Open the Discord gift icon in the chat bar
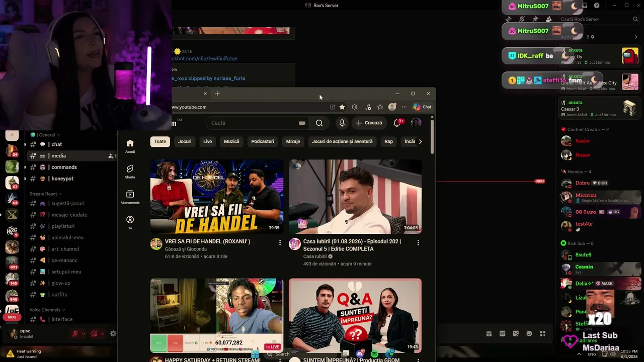 point(489,333)
